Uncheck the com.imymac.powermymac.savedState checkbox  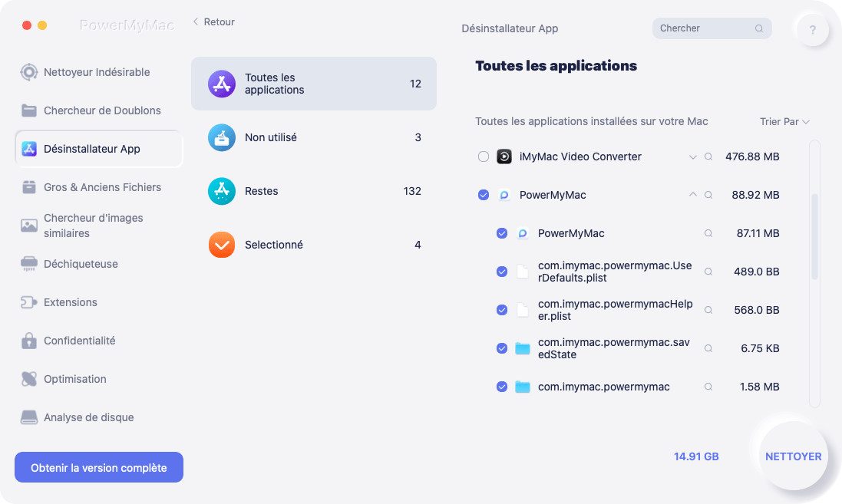501,348
